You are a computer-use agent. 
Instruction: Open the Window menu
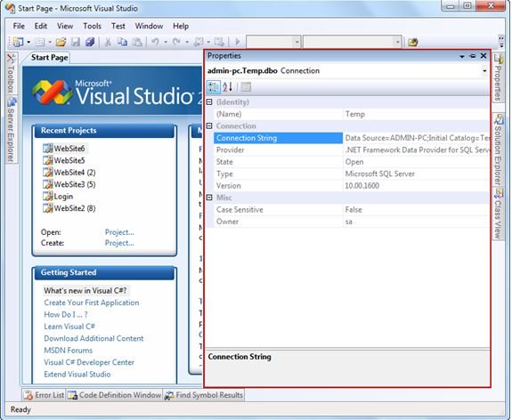pos(149,26)
